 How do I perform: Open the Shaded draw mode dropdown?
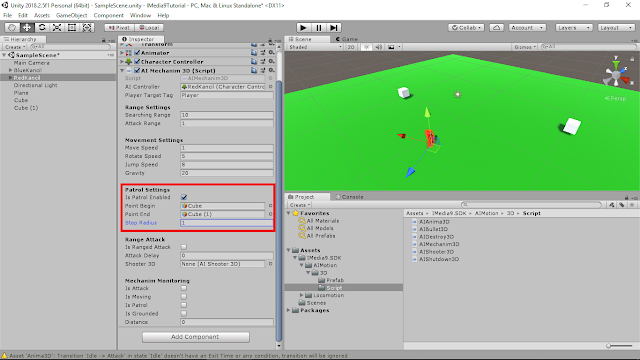tap(315, 47)
